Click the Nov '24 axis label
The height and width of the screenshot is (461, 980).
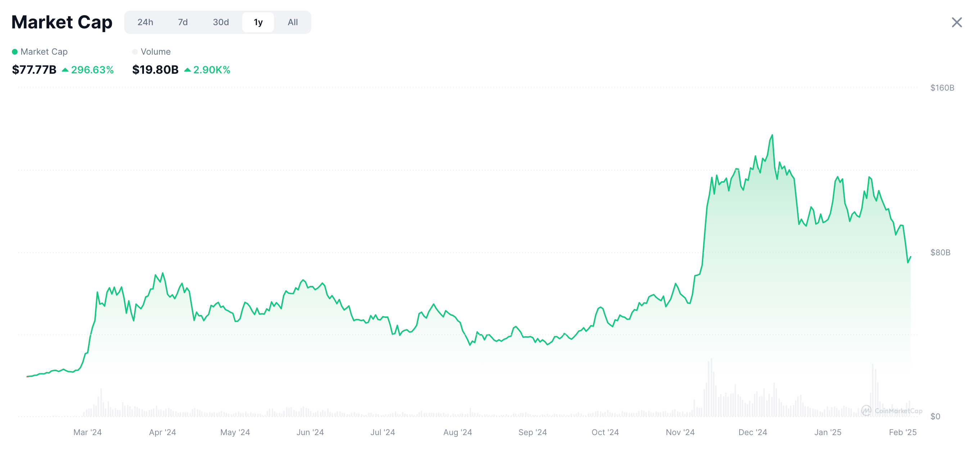tap(680, 432)
